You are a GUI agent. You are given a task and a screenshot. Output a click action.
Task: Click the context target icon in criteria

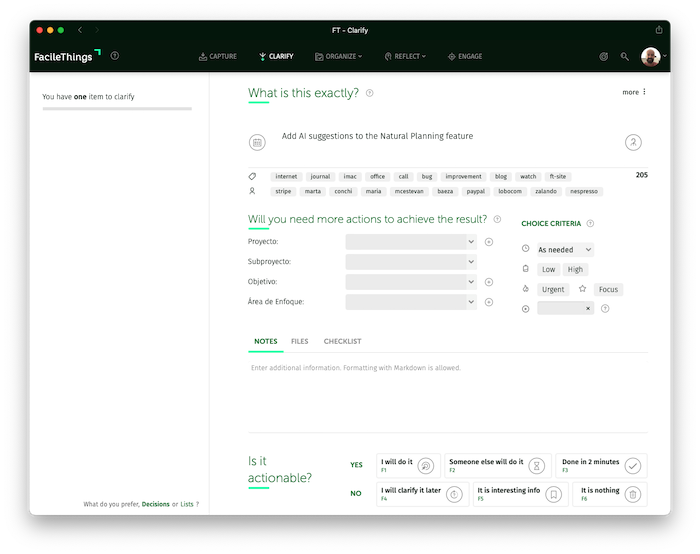525,309
